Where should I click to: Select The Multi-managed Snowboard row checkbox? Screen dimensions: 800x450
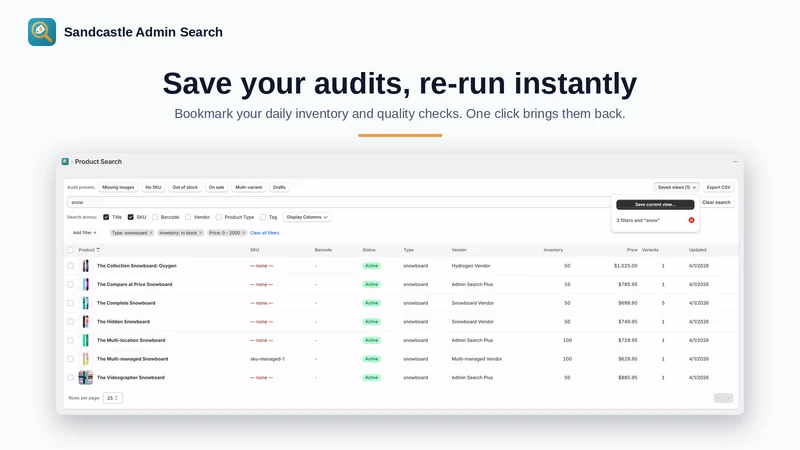tap(70, 359)
